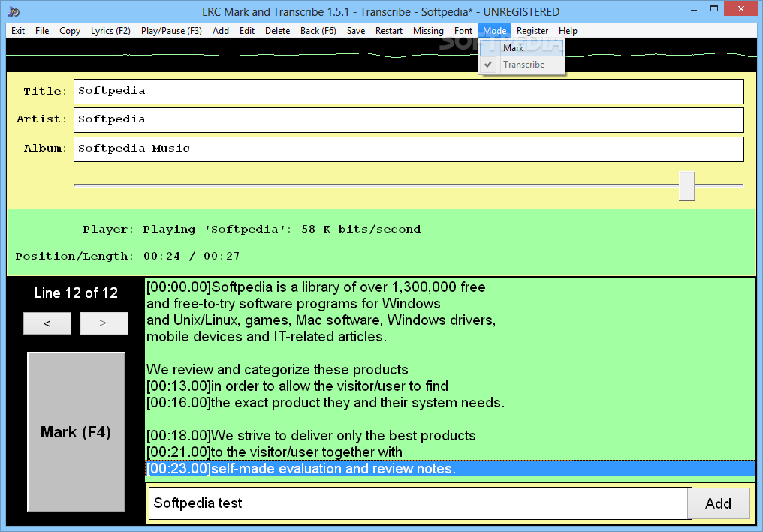The height and width of the screenshot is (532, 763).
Task: Go to previous line with < button
Action: tap(47, 323)
